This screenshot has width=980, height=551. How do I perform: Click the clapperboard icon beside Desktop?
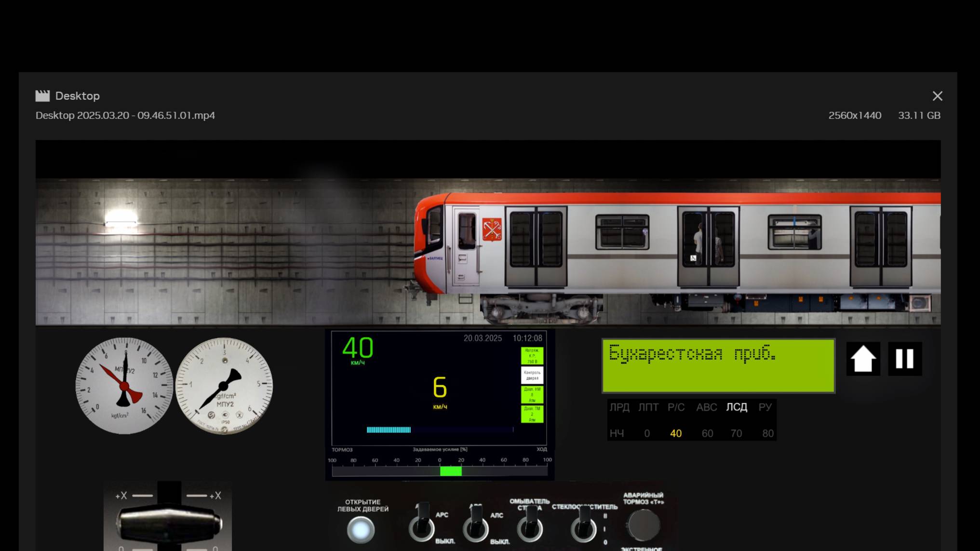click(42, 96)
